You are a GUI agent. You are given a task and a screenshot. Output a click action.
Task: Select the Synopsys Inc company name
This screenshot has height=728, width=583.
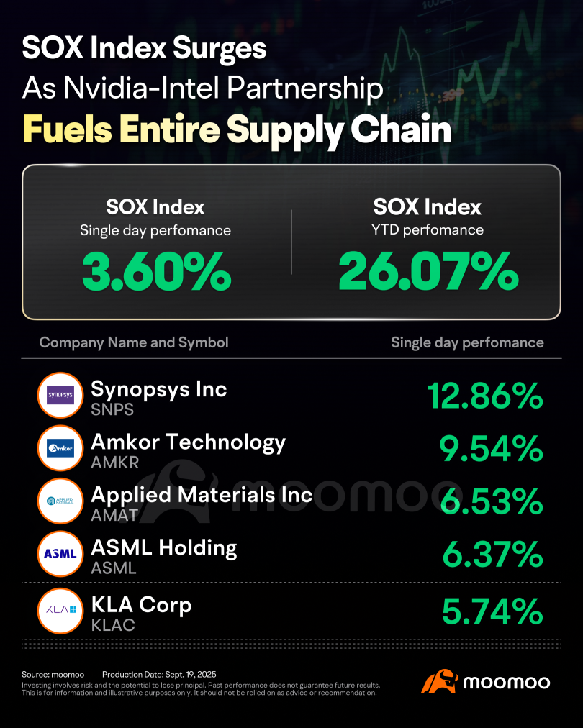[158, 390]
